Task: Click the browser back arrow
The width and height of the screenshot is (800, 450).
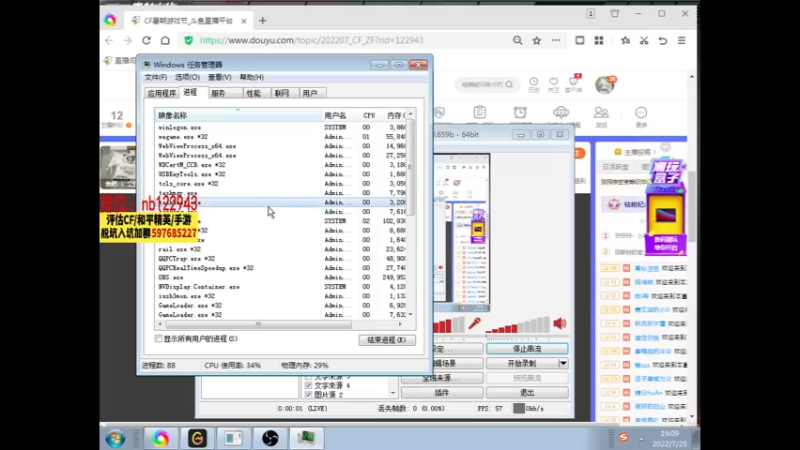Action: pos(109,40)
